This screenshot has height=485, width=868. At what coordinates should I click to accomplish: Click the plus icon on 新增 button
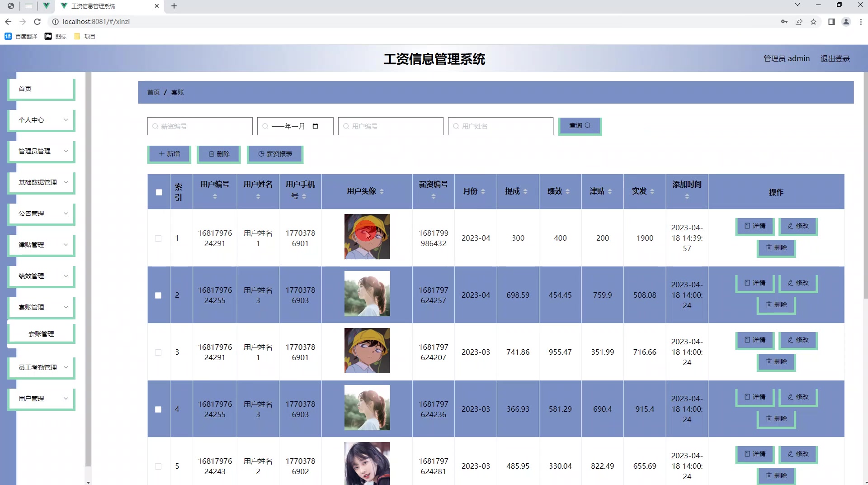pyautogui.click(x=163, y=154)
